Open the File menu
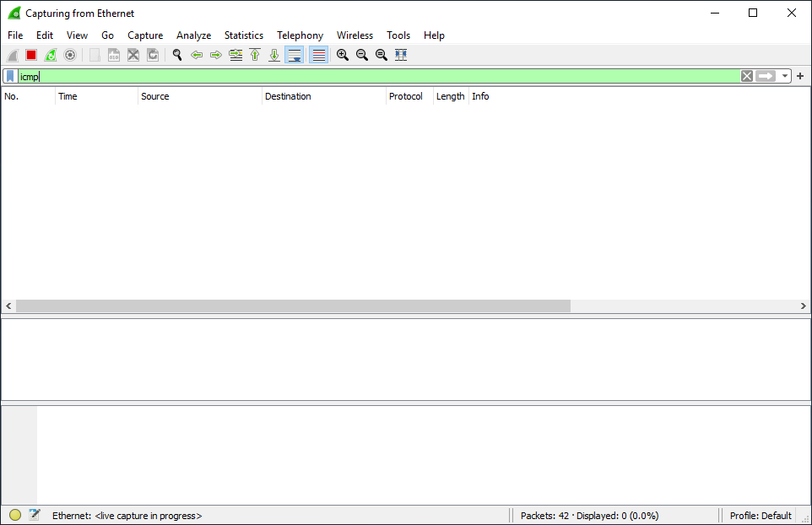 tap(15, 35)
